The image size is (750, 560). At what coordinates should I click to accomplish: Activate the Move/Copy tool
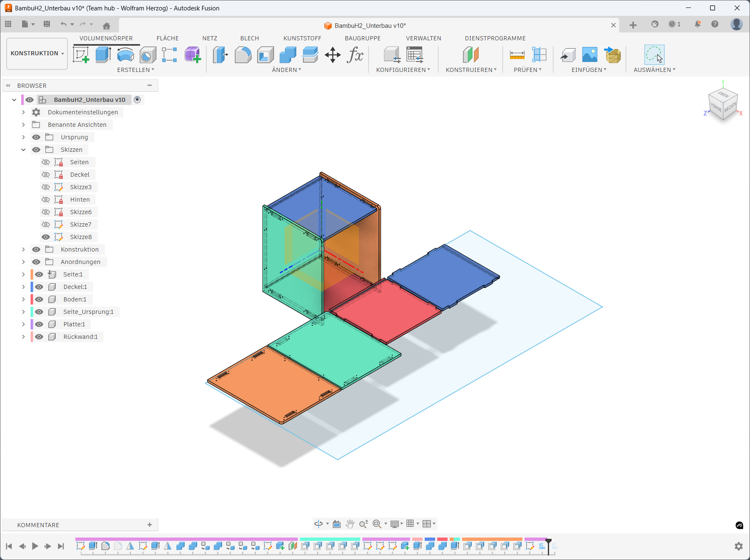click(x=332, y=55)
